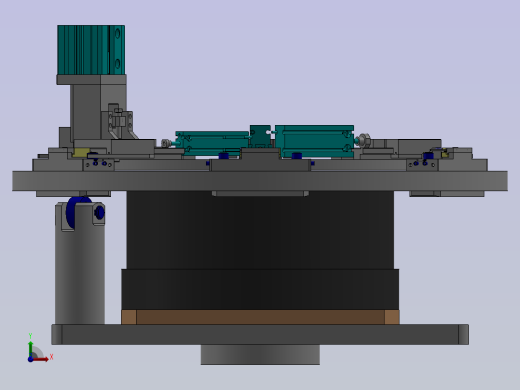Click the green Y axis arrow of triad
The width and height of the screenshot is (520, 390).
click(x=31, y=349)
